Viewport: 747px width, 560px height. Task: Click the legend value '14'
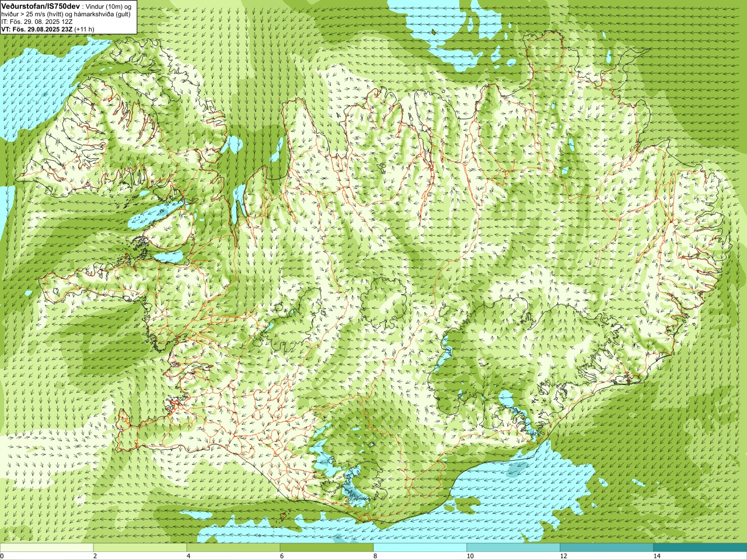pos(657,556)
